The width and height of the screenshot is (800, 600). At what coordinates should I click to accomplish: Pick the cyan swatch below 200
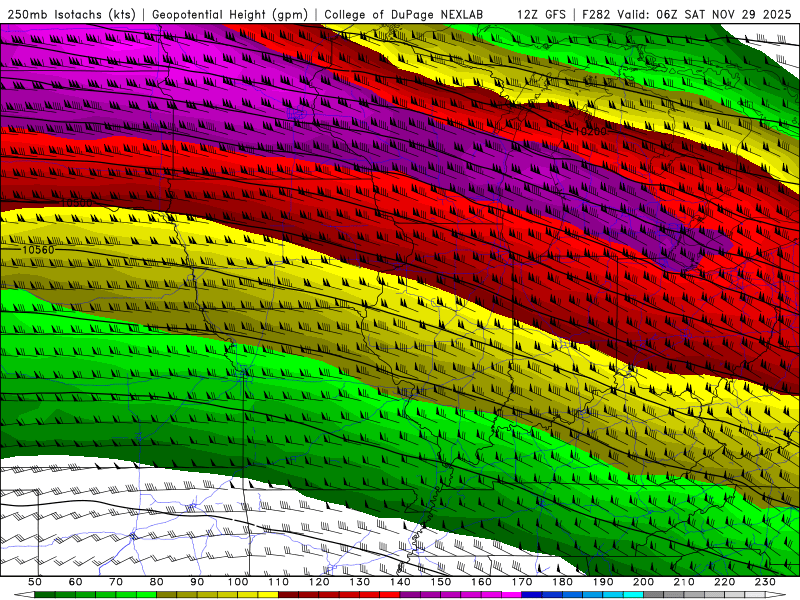pos(633,595)
